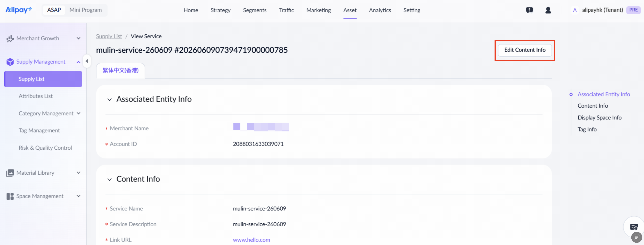The width and height of the screenshot is (644, 245).
Task: Click the Merchant Growth sidebar label
Action: pyautogui.click(x=38, y=38)
